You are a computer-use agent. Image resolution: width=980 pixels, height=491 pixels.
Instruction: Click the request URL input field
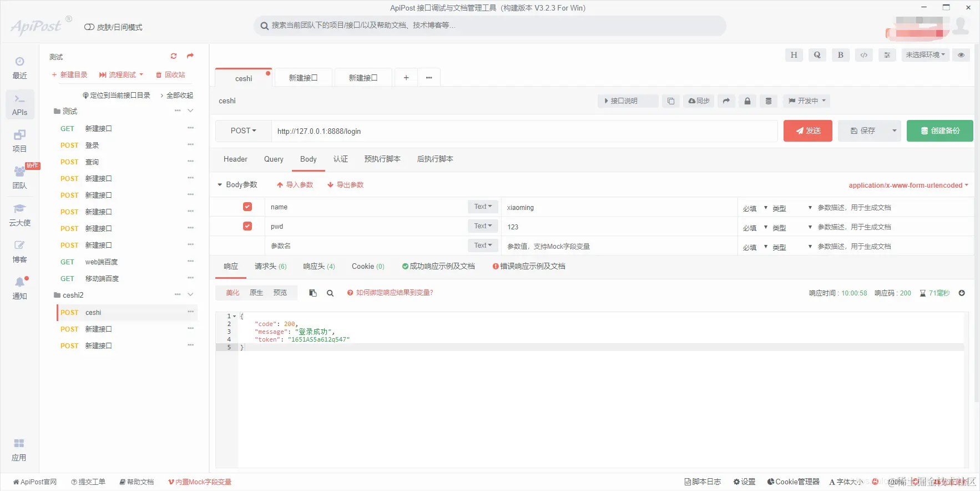[524, 131]
